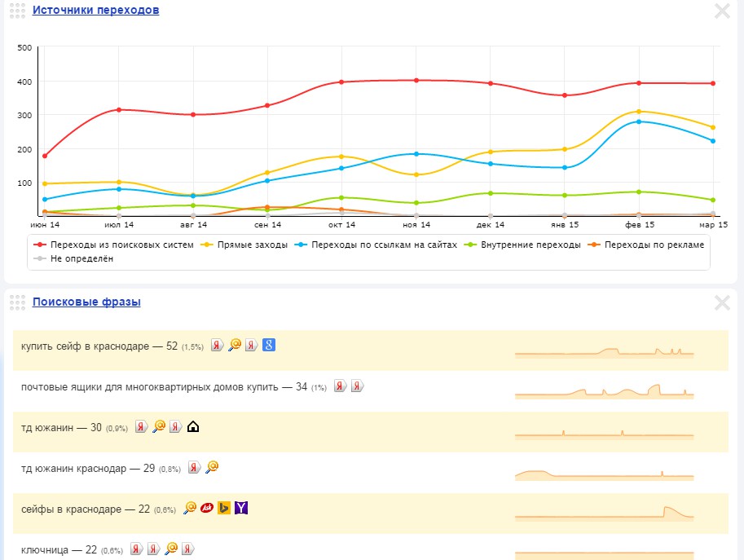Click green internal-transitions point at дек 14
Screen dimensions: 744x560
[x=490, y=193]
